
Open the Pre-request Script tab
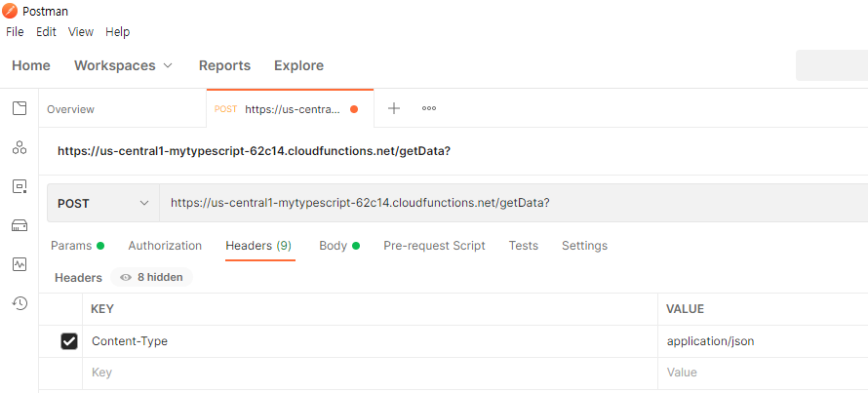[435, 246]
